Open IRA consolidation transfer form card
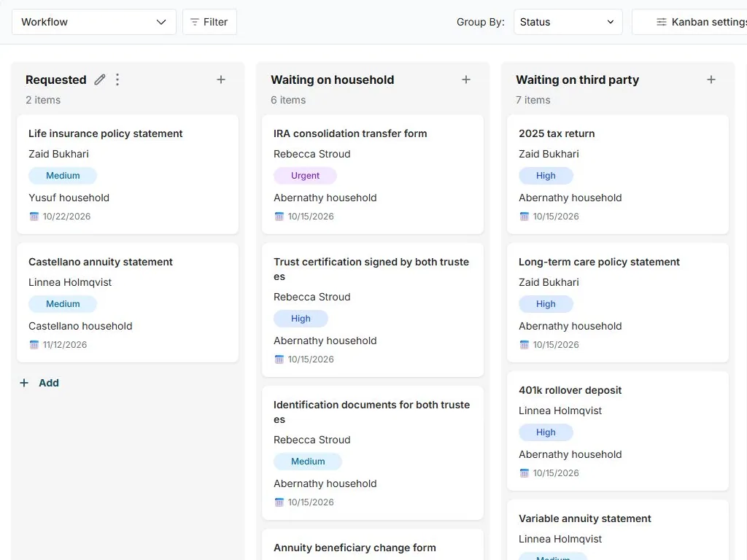The width and height of the screenshot is (747, 560). click(x=373, y=174)
